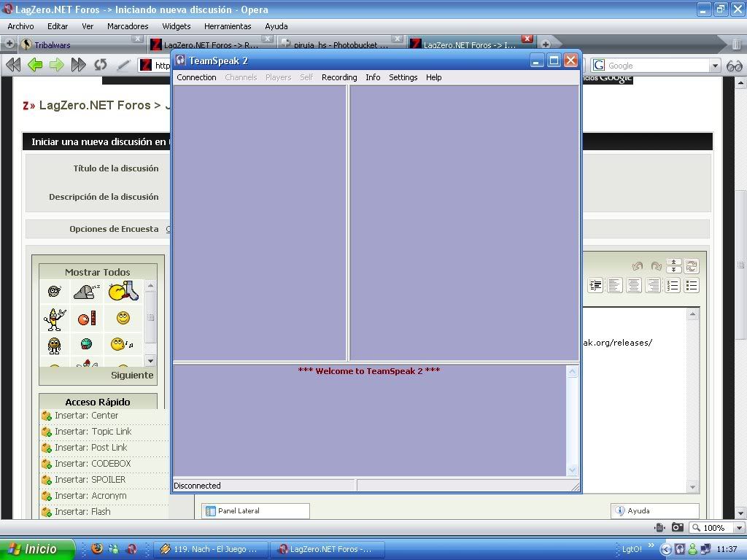The height and width of the screenshot is (560, 747).
Task: Insert the sleeping smiley emoticon
Action: 87,292
